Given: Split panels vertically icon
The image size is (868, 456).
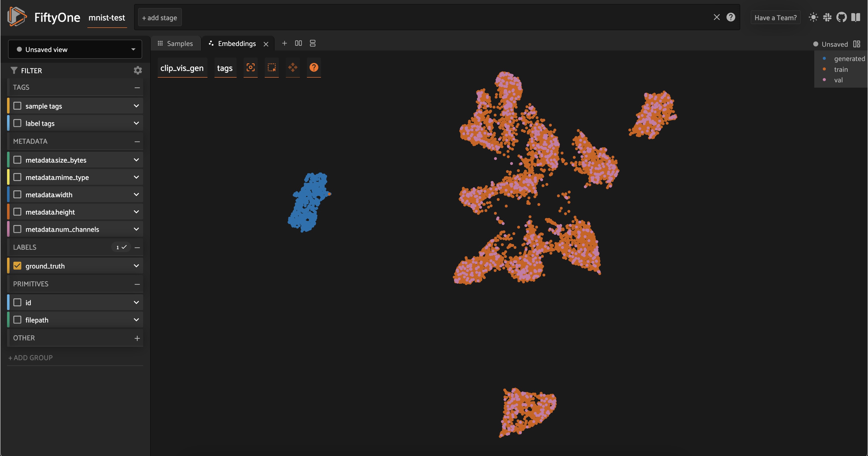Looking at the screenshot, I should point(312,43).
